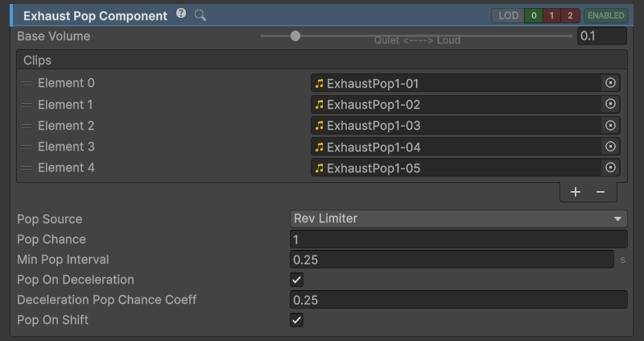Toggle LOD level 2
This screenshot has height=341, width=644.
point(570,15)
